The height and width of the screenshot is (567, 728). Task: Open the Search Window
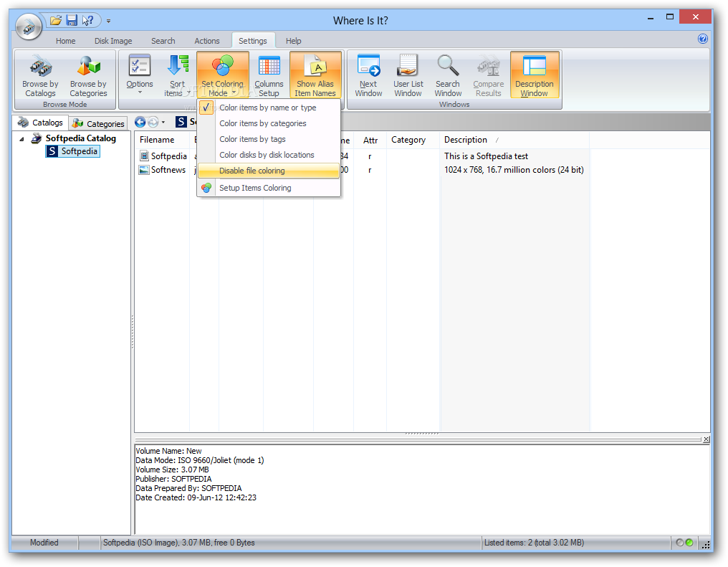pyautogui.click(x=448, y=76)
